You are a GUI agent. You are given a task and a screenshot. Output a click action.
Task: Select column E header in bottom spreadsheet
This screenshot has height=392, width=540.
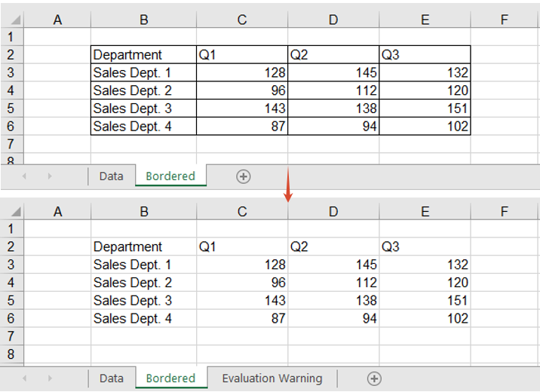click(x=425, y=211)
